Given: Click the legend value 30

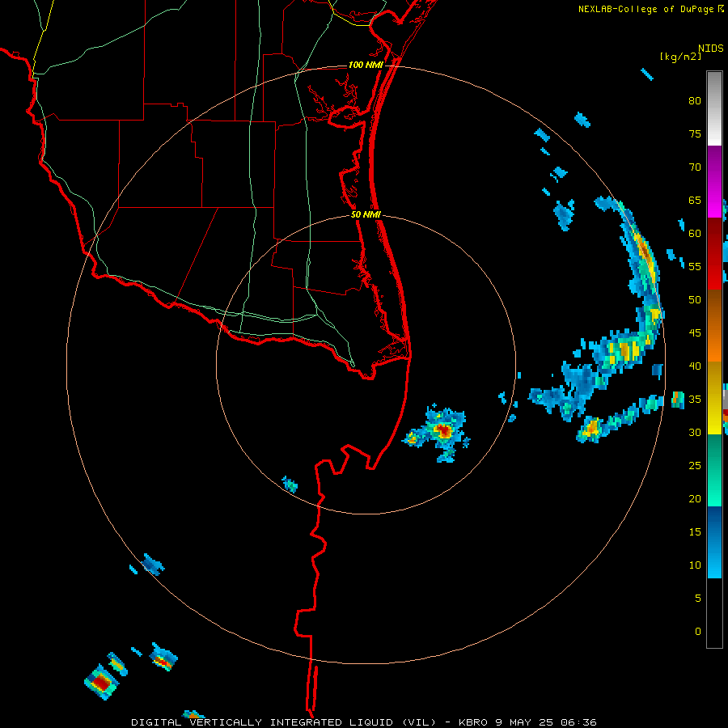Looking at the screenshot, I should [695, 432].
